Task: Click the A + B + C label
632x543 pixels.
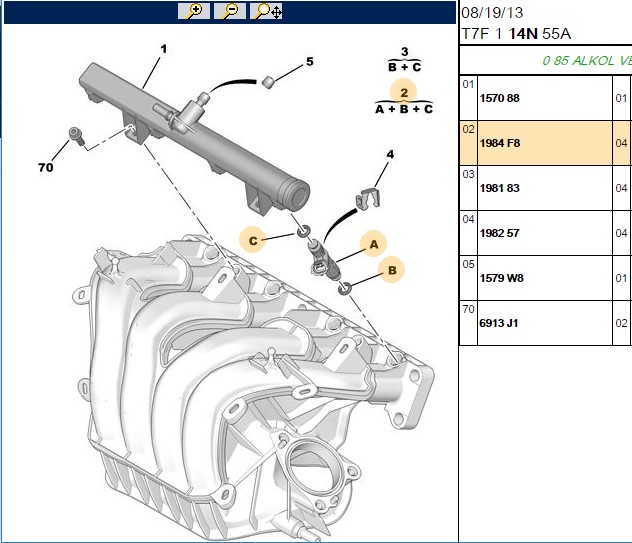Action: click(404, 109)
